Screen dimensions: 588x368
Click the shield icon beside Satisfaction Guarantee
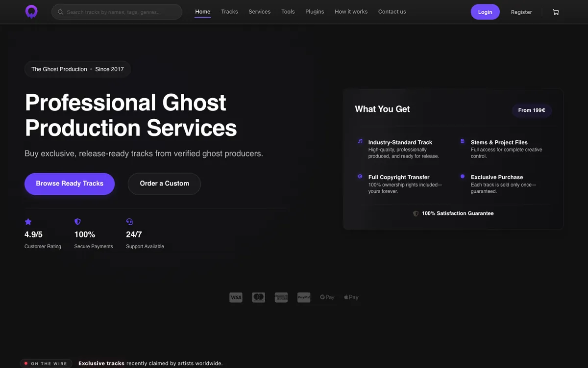pos(416,213)
